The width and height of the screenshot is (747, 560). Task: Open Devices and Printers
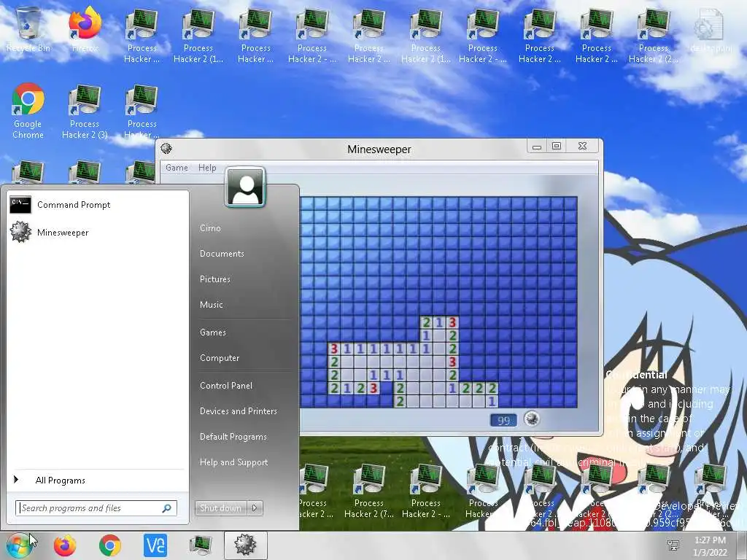[x=239, y=411]
